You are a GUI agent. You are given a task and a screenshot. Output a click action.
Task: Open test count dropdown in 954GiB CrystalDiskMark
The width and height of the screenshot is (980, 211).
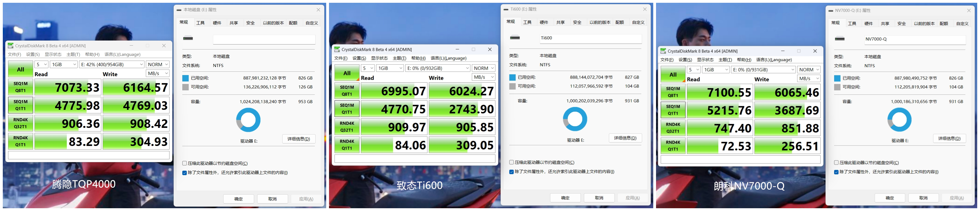(x=41, y=64)
